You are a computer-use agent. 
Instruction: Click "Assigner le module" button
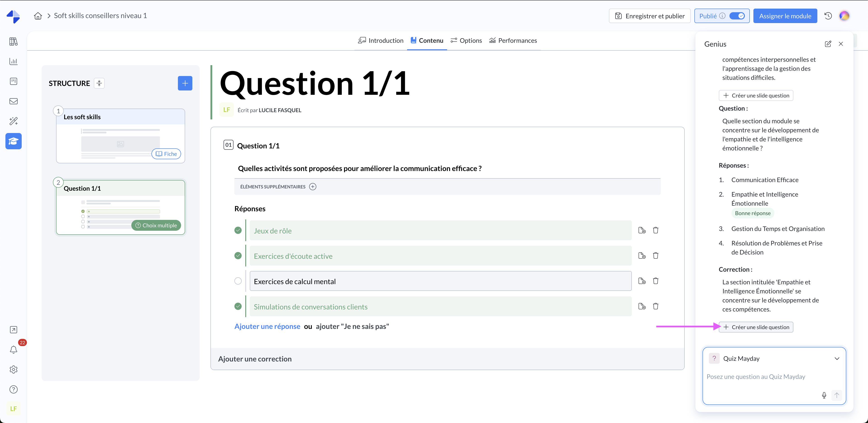pos(785,16)
